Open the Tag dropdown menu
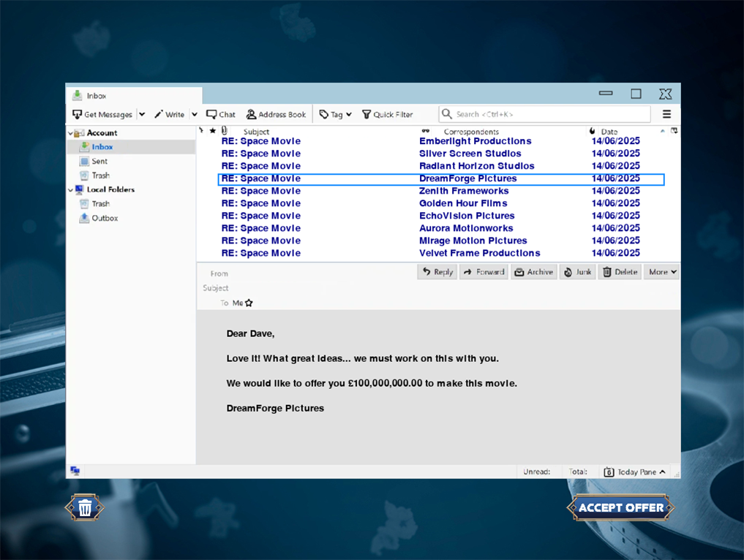Image resolution: width=744 pixels, height=560 pixels. click(335, 115)
